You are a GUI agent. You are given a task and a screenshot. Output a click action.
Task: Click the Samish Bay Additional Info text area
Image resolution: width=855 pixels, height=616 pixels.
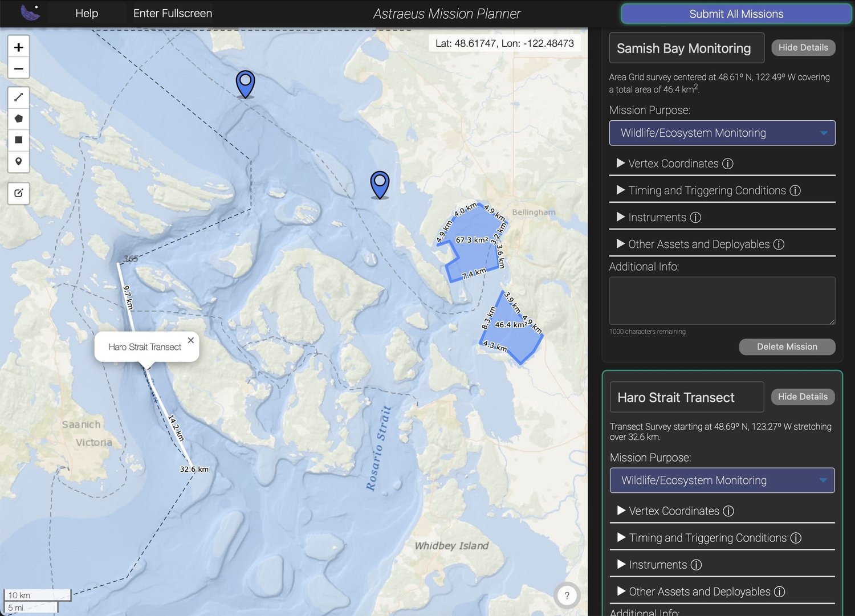(722, 300)
